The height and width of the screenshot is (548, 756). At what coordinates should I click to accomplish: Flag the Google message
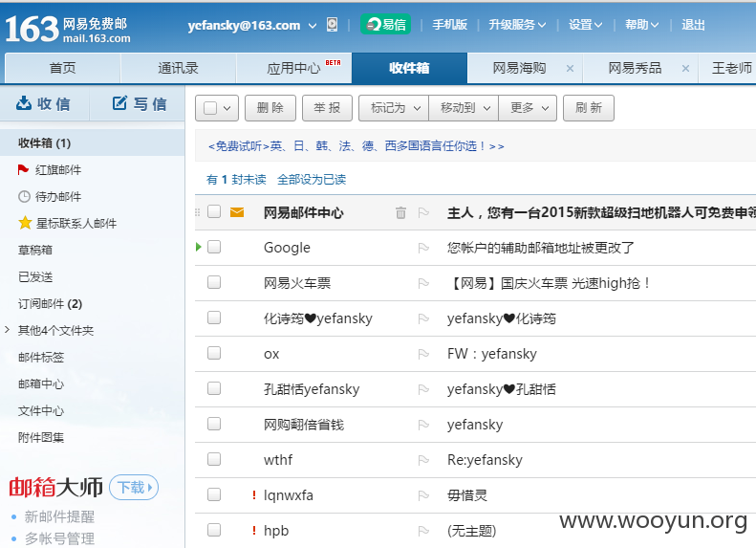click(423, 248)
